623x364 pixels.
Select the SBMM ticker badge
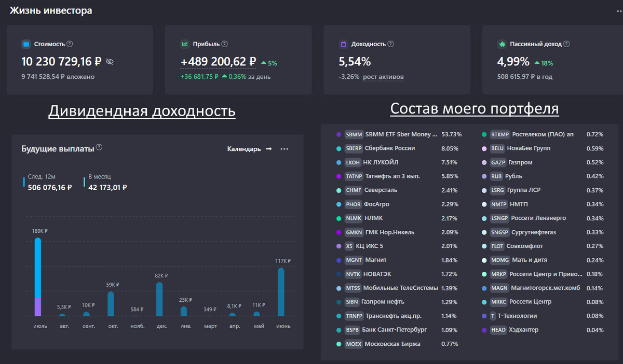pyautogui.click(x=354, y=134)
